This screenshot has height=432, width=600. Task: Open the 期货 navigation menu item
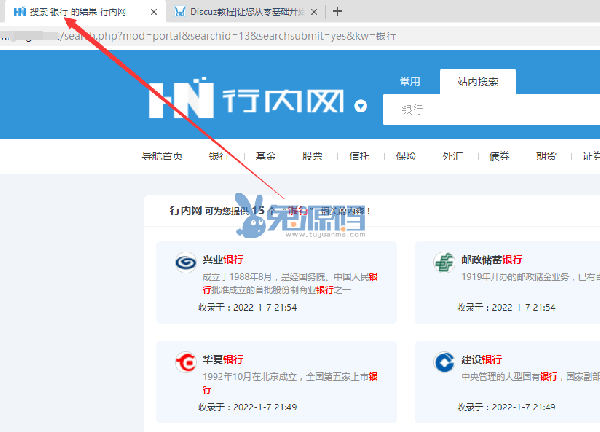pos(546,156)
